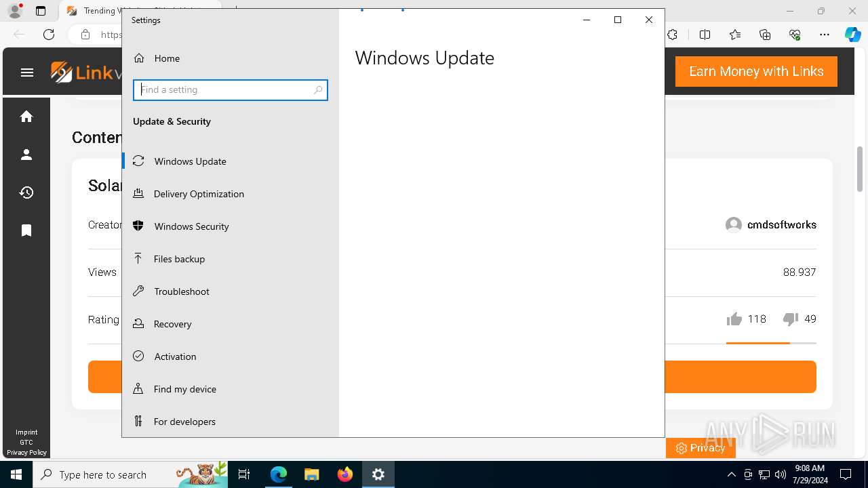This screenshot has width=868, height=488.
Task: Click the Troubleshoot wrench icon
Action: pyautogui.click(x=138, y=291)
